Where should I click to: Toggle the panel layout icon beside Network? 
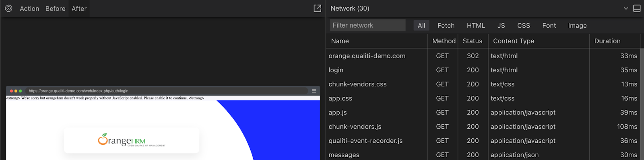click(x=637, y=8)
